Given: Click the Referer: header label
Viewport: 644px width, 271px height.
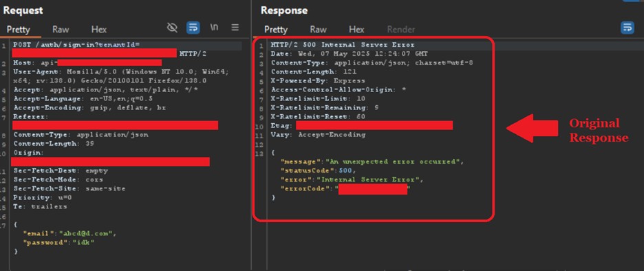Looking at the screenshot, I should (x=31, y=117).
